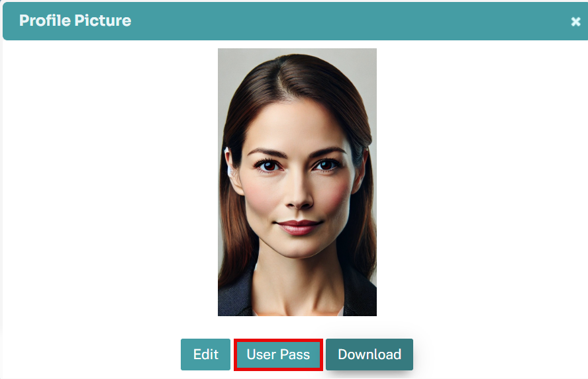Screen dimensions: 588x379
Task: Open the User Pass option
Action: [278, 355]
